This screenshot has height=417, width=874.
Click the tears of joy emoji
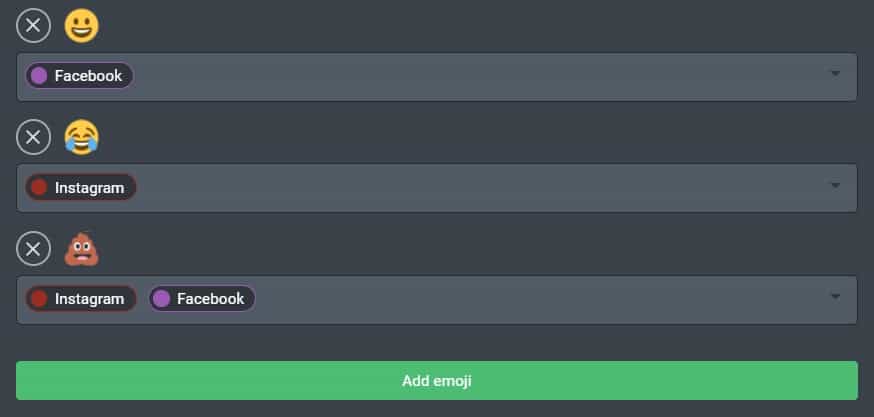point(81,137)
